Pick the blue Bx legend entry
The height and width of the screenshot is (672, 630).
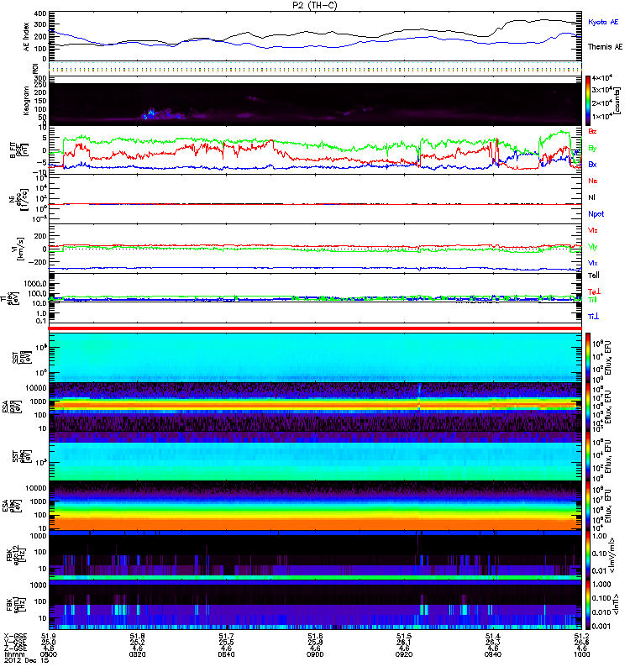[593, 164]
